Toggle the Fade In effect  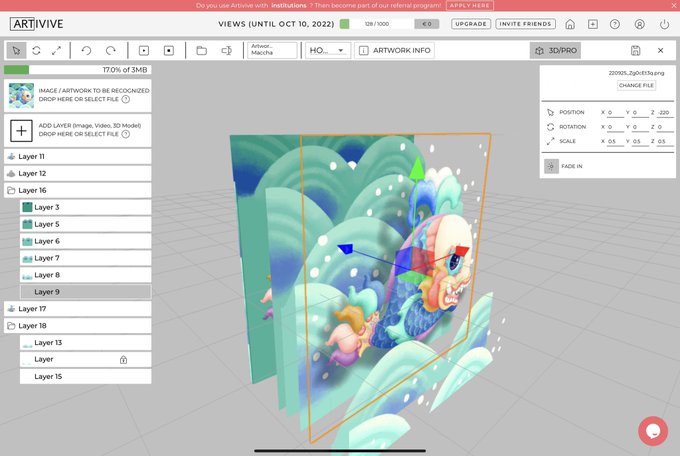(x=551, y=166)
